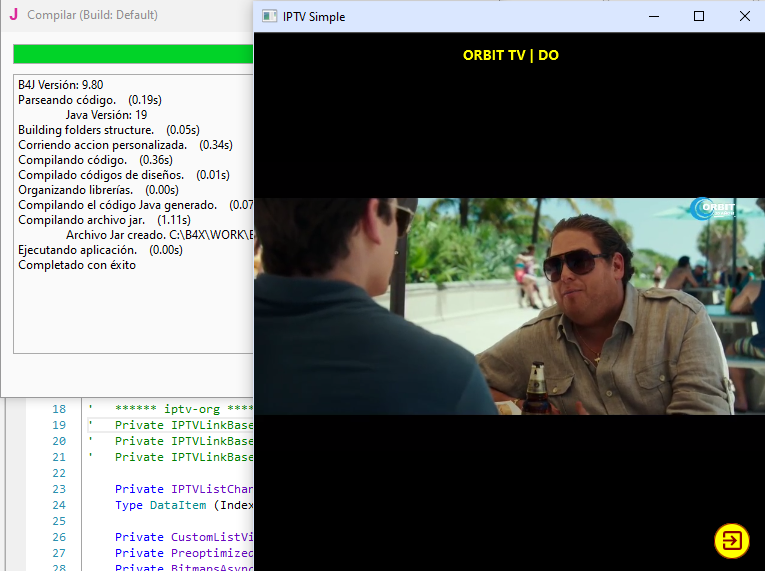Click 'Building folders structure.' log line
The width and height of the screenshot is (765, 571).
109,130
